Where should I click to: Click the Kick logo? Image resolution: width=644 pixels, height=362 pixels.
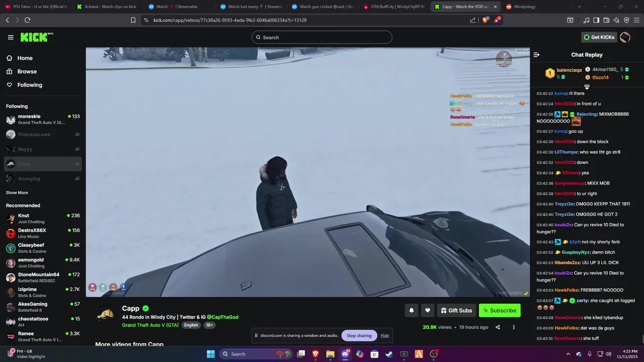[x=37, y=37]
